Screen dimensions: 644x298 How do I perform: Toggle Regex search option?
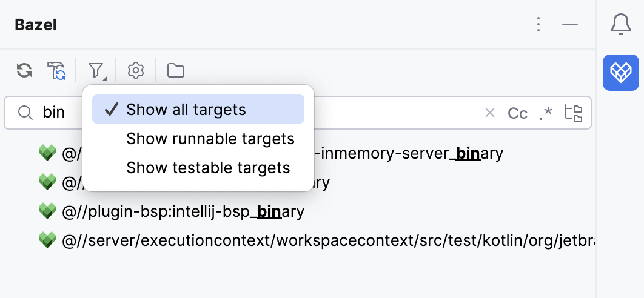coord(546,113)
